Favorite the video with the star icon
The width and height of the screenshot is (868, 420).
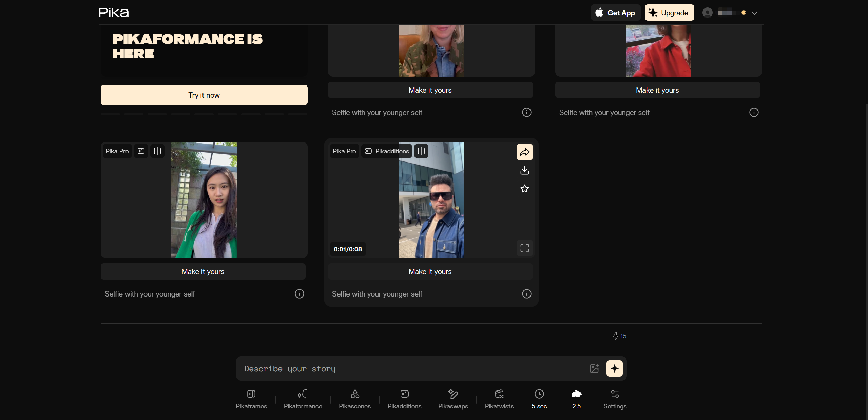click(x=524, y=189)
